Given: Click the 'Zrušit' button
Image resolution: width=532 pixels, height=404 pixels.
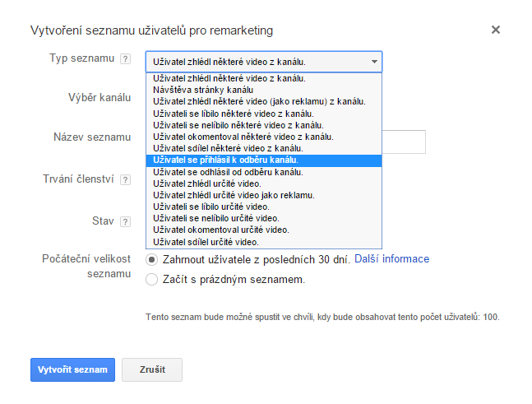Looking at the screenshot, I should click(152, 369).
